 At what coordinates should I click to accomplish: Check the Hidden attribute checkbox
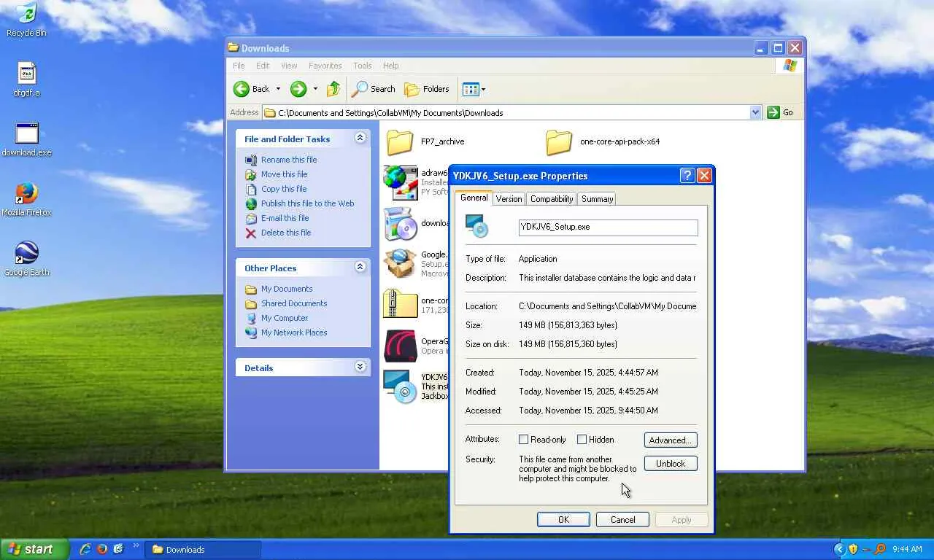click(582, 440)
